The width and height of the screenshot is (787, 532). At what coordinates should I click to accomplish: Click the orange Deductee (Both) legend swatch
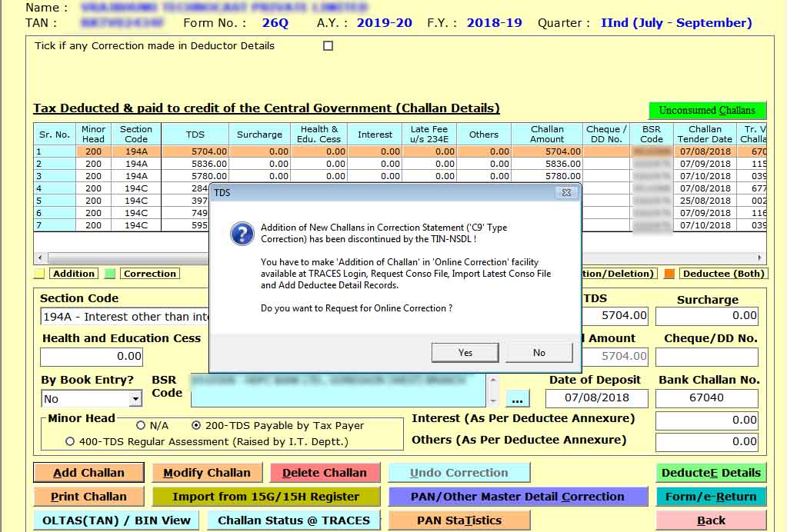(669, 274)
